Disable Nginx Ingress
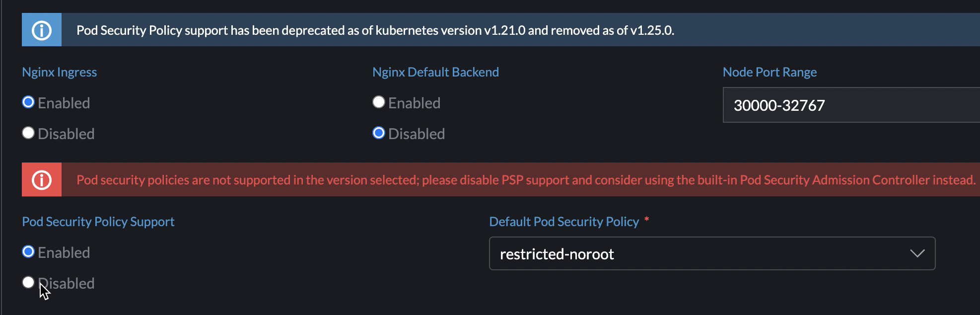 pyautogui.click(x=28, y=133)
